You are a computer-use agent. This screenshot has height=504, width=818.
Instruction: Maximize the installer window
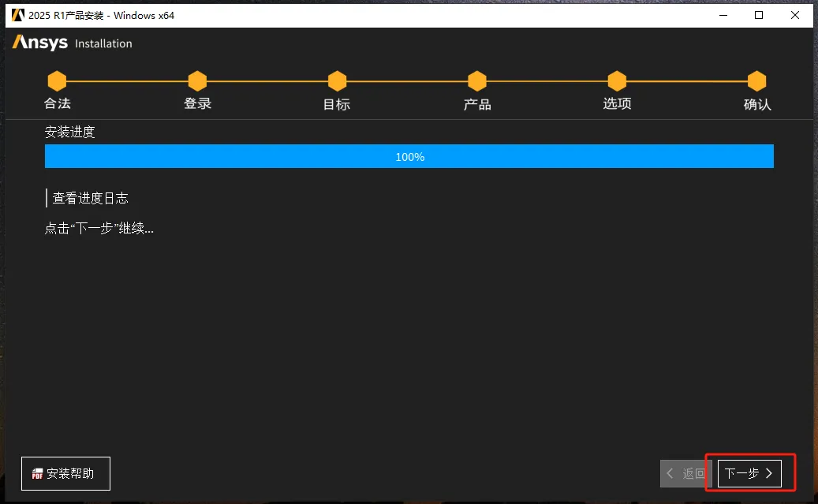click(x=759, y=15)
